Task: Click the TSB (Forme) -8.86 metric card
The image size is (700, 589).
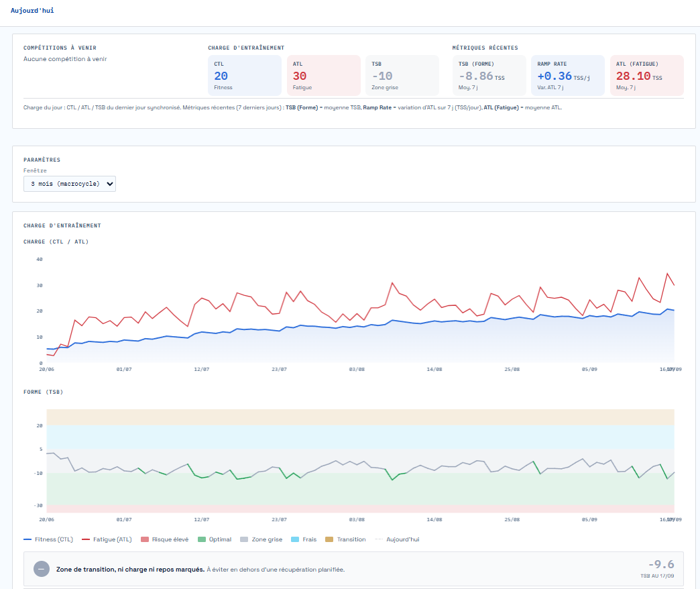Action: pyautogui.click(x=489, y=75)
